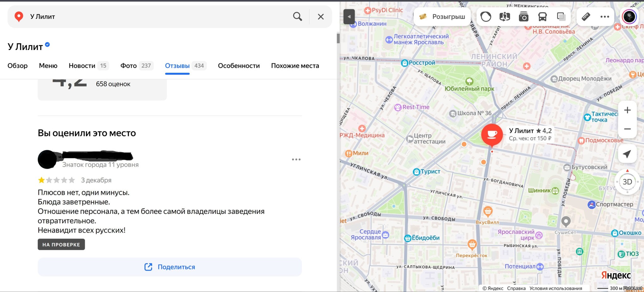Enable street panoramas layer
Viewport: 644px width, 292px height.
pyautogui.click(x=505, y=17)
